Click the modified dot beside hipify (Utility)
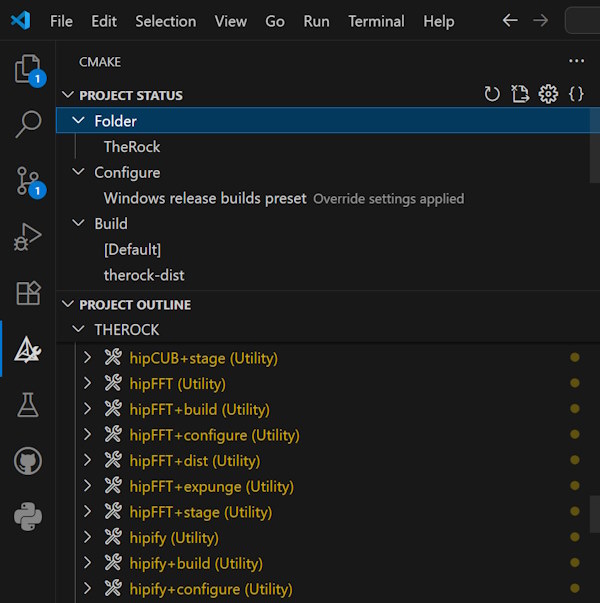Image resolution: width=600 pixels, height=603 pixels. 575,537
